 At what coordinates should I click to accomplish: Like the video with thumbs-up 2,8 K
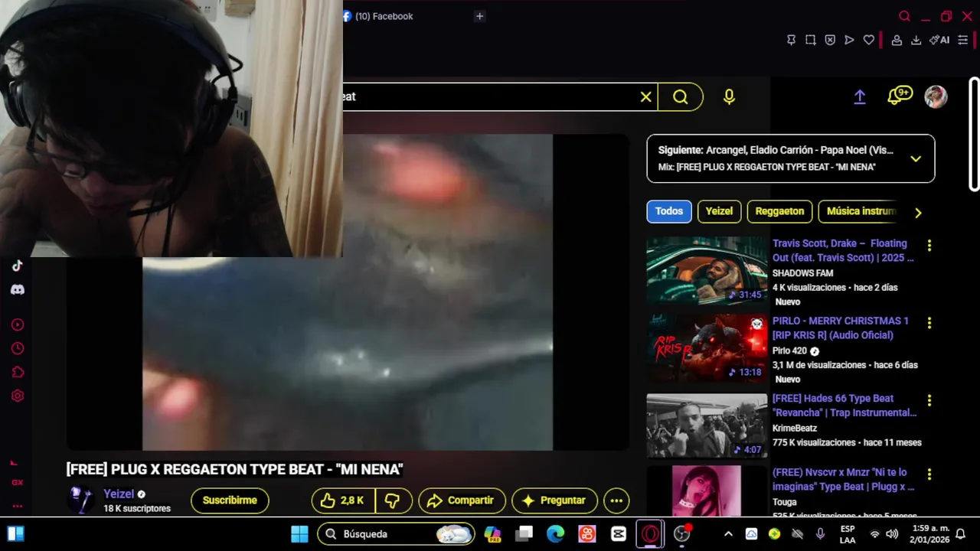click(343, 500)
